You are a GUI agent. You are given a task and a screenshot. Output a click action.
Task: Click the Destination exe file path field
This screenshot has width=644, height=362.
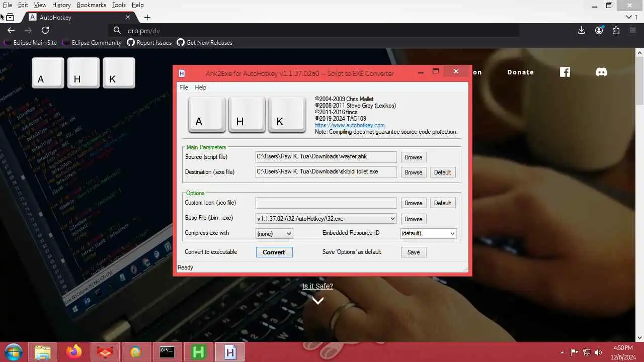tap(326, 172)
